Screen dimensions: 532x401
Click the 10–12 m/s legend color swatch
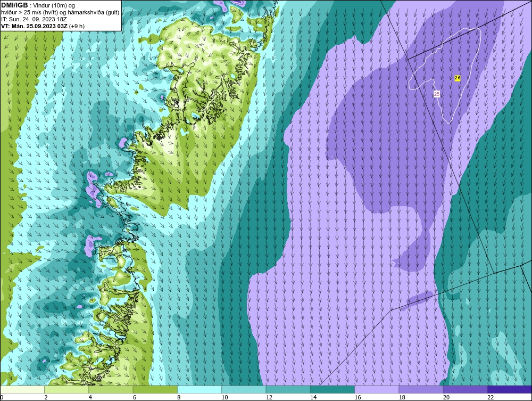pos(244,389)
